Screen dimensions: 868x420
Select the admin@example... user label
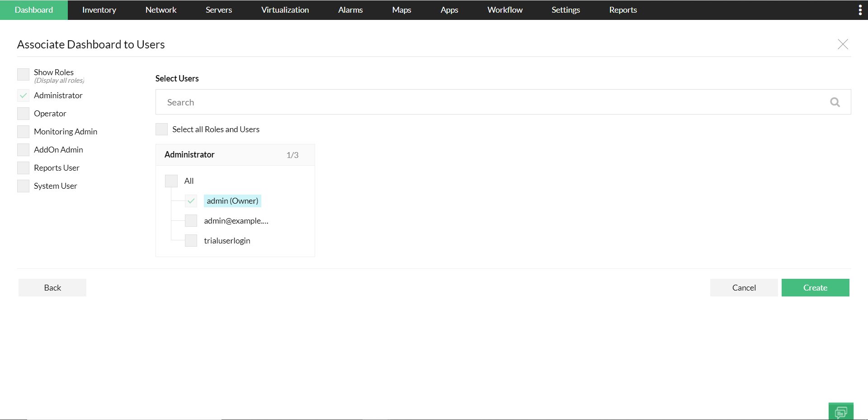click(236, 221)
